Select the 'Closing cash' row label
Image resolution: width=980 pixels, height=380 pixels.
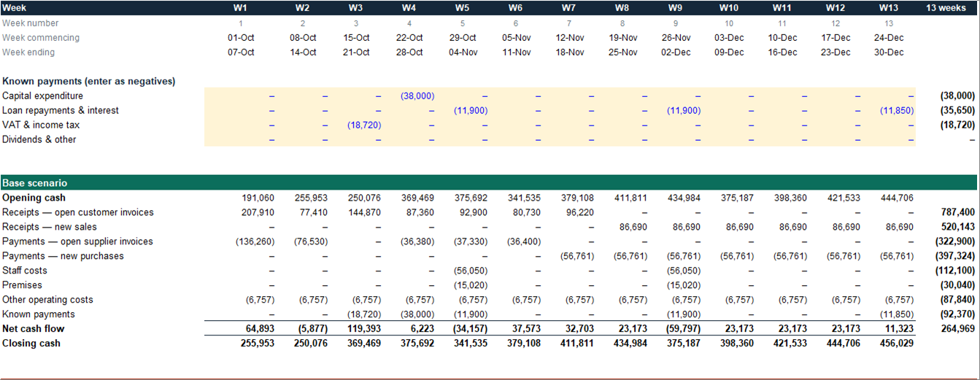click(31, 344)
